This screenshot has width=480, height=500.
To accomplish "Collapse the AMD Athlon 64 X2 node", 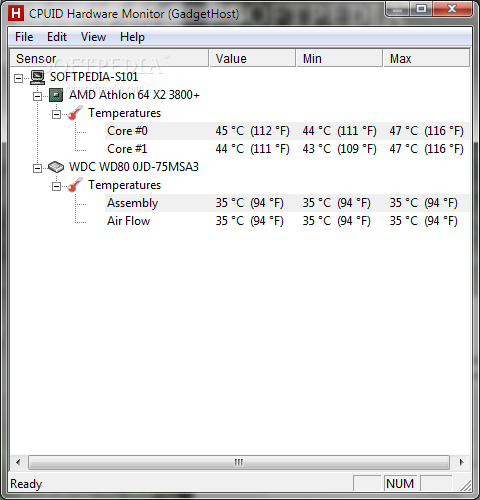I will click(x=37, y=97).
